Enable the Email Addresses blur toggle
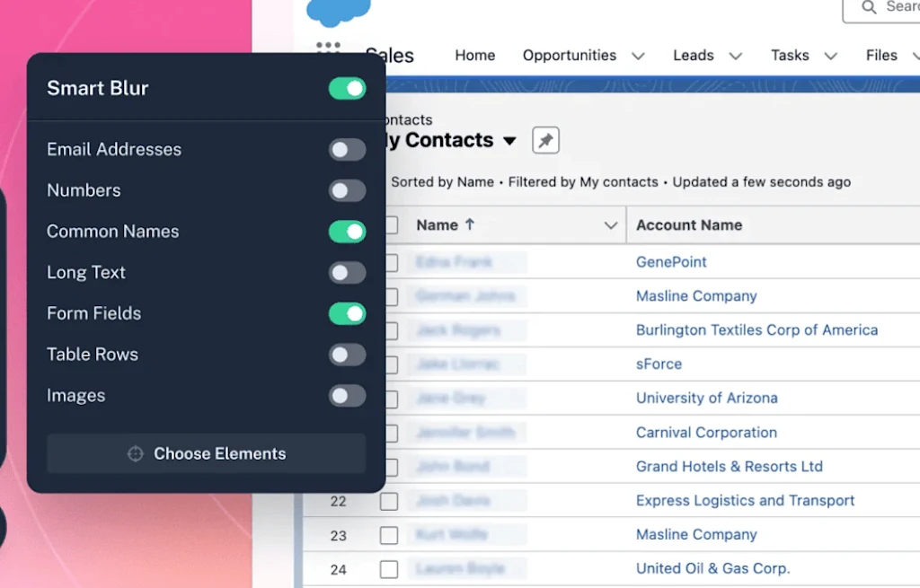 click(x=348, y=150)
